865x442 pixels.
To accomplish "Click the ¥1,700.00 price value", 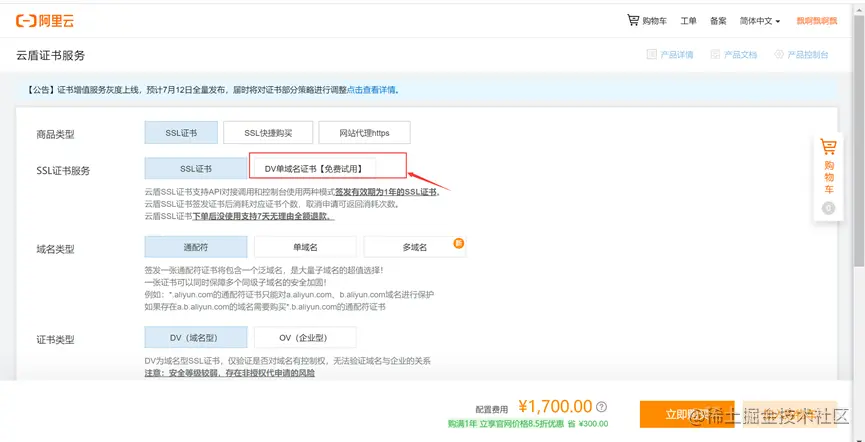I will pos(555,407).
